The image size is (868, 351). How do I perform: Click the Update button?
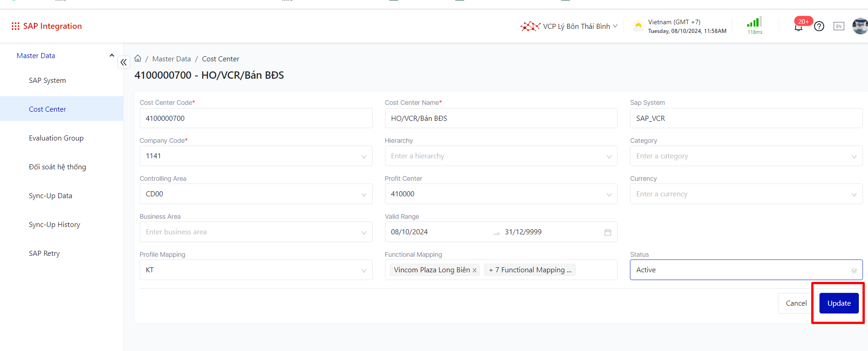pyautogui.click(x=839, y=303)
